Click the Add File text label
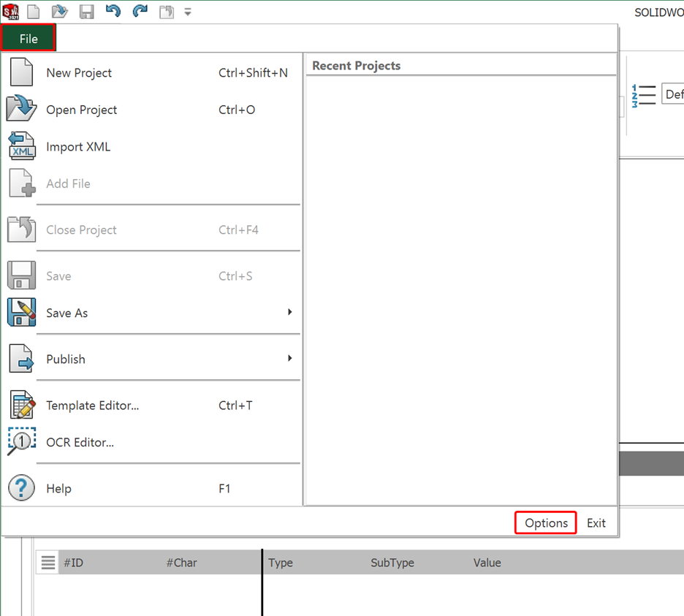Viewport: 684px width, 616px height. (x=68, y=183)
